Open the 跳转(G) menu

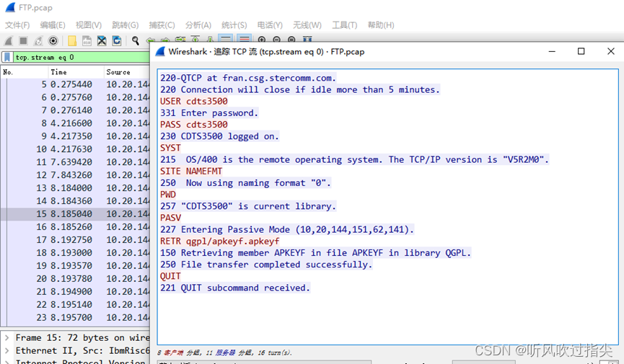tap(125, 25)
